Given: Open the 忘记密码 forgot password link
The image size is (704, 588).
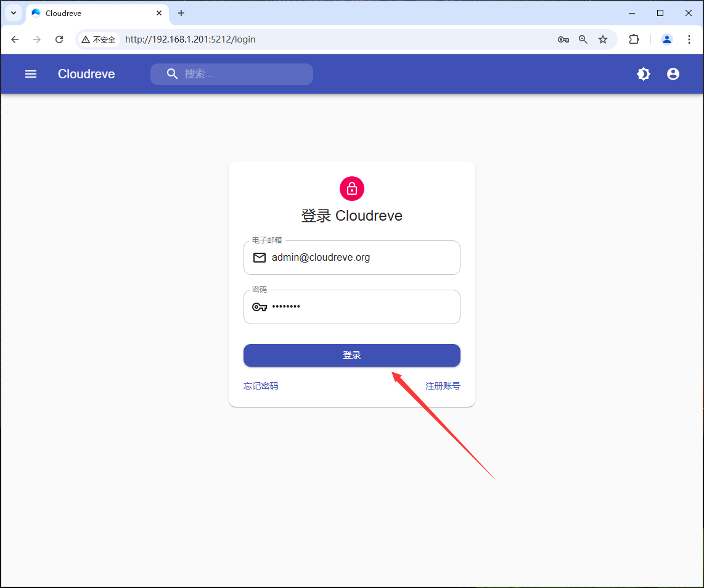Looking at the screenshot, I should (260, 385).
